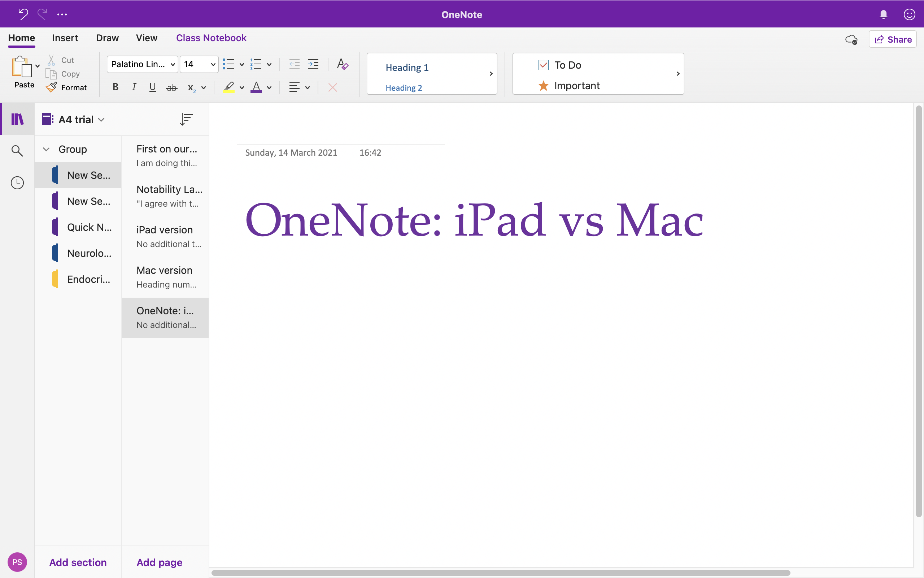This screenshot has width=924, height=578.
Task: Open the Mac version page
Action: point(165,277)
